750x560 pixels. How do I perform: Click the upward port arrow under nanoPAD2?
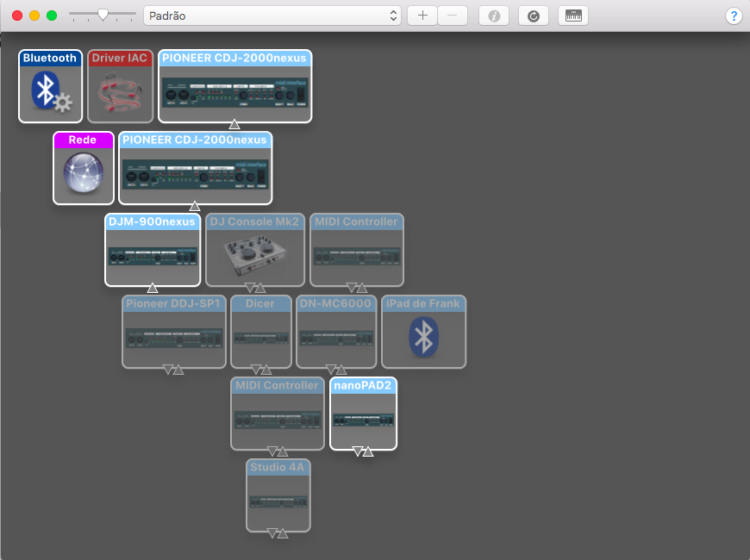[368, 451]
